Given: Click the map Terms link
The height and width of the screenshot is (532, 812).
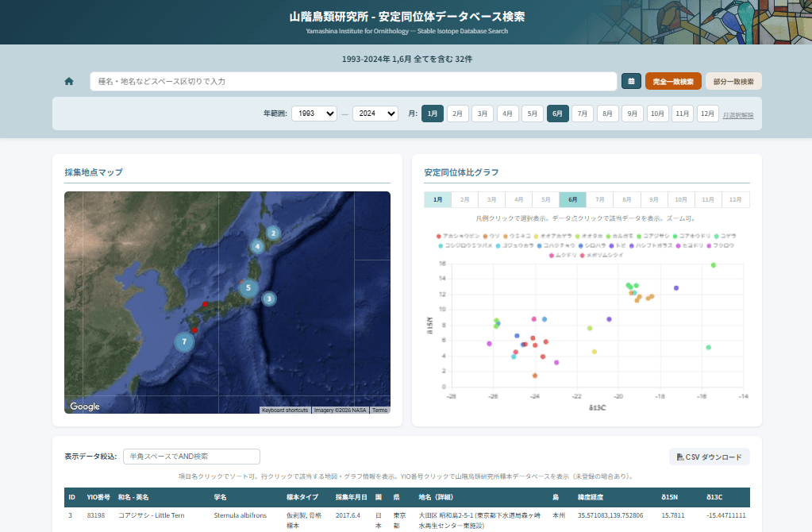Looking at the screenshot, I should tap(379, 411).
